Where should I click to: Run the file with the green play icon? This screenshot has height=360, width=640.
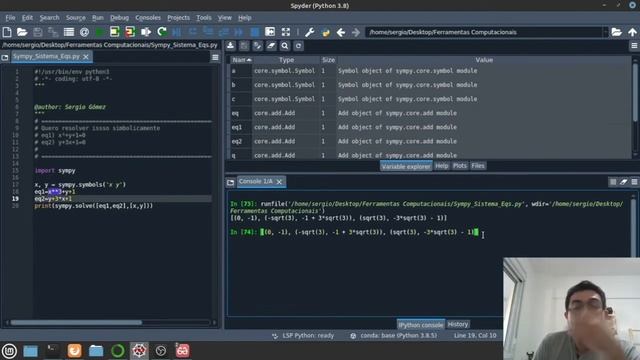99,32
